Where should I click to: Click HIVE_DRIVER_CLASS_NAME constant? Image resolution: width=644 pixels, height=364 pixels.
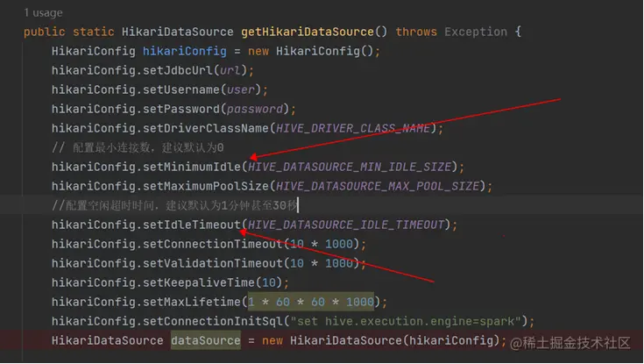pos(353,128)
